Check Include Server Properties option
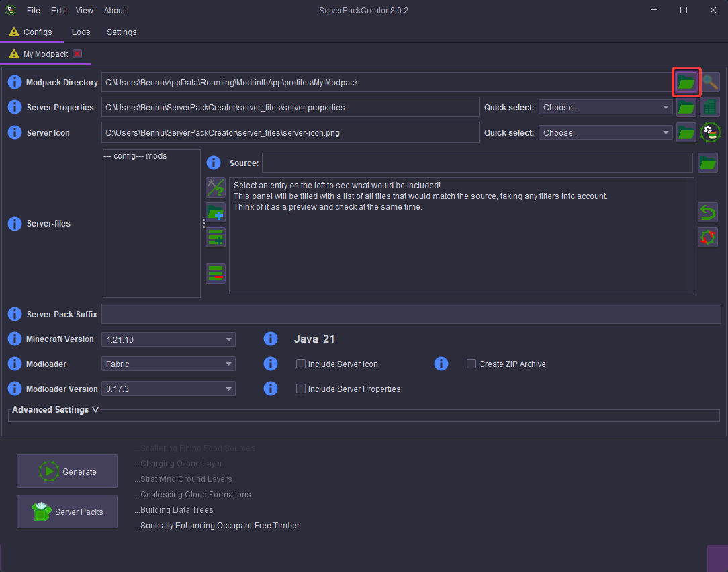The image size is (728, 572). (x=301, y=389)
